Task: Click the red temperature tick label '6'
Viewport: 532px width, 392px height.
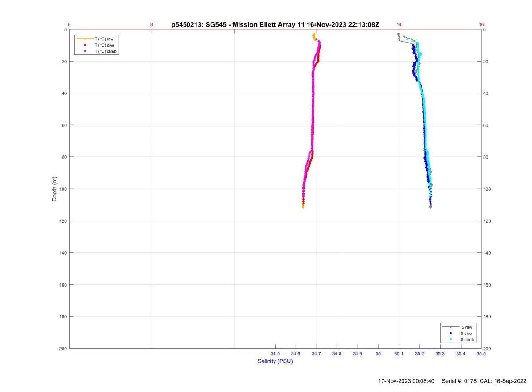Action: 69,25
